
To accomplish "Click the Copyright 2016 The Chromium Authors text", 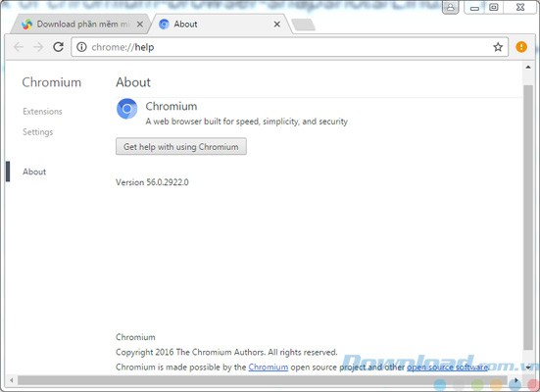I will [226, 352].
